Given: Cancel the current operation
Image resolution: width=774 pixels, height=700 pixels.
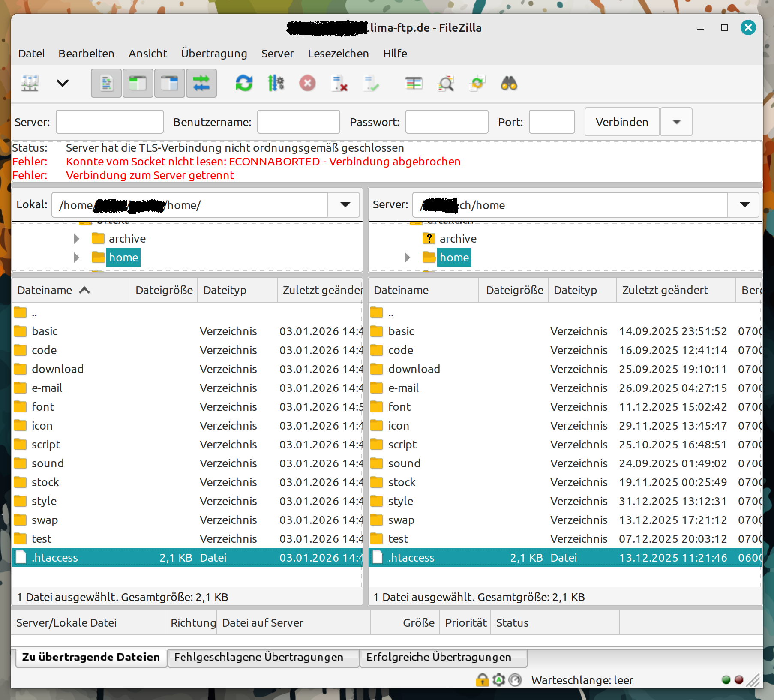Looking at the screenshot, I should coord(307,83).
